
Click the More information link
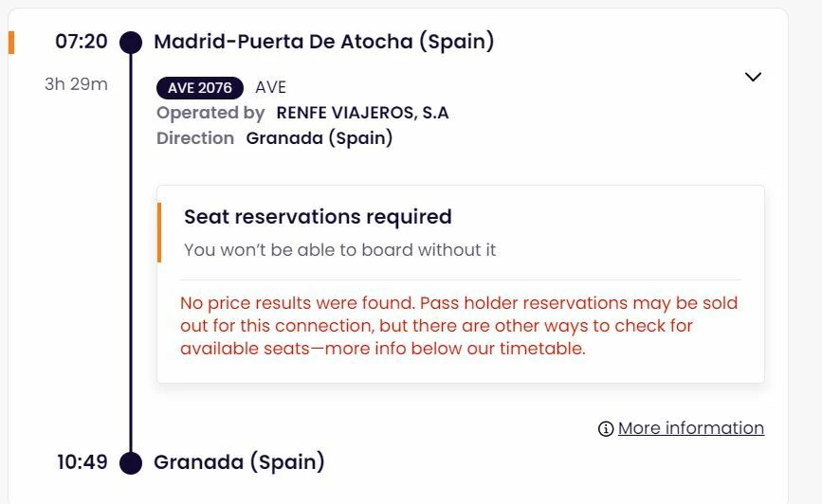click(x=690, y=428)
